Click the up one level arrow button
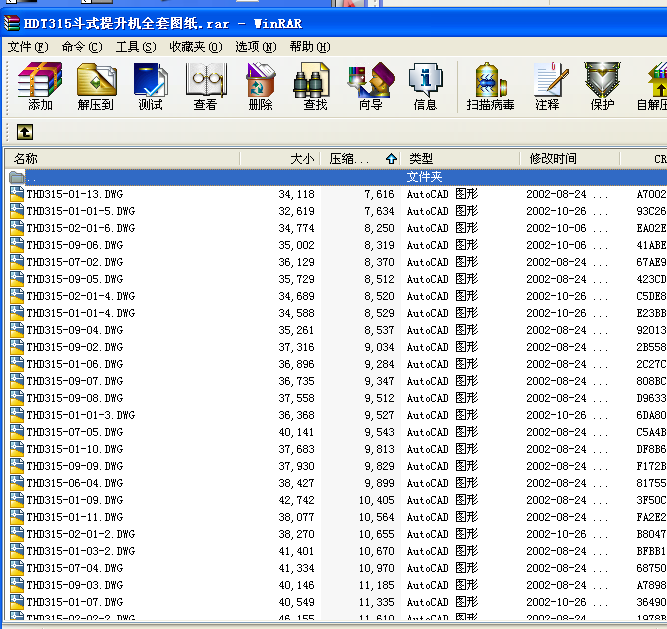667x629 pixels. [25, 132]
